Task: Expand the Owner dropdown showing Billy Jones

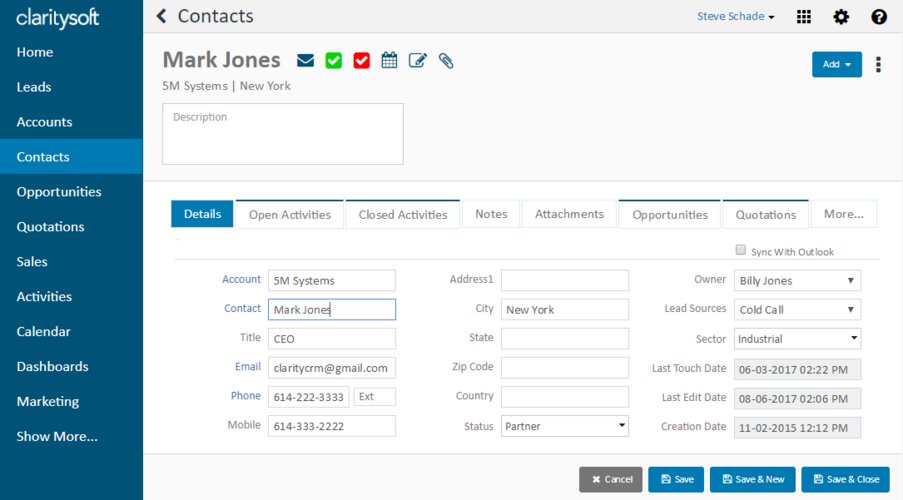Action: [x=797, y=281]
